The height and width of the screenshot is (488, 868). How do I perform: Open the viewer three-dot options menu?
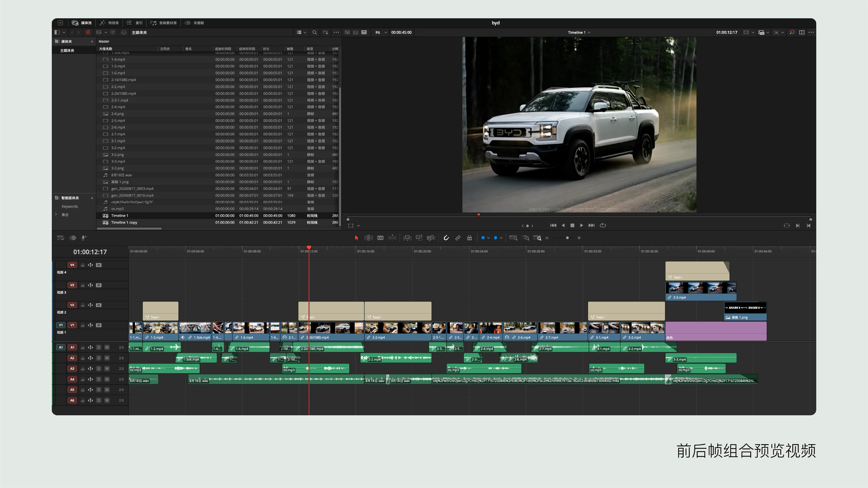click(811, 32)
